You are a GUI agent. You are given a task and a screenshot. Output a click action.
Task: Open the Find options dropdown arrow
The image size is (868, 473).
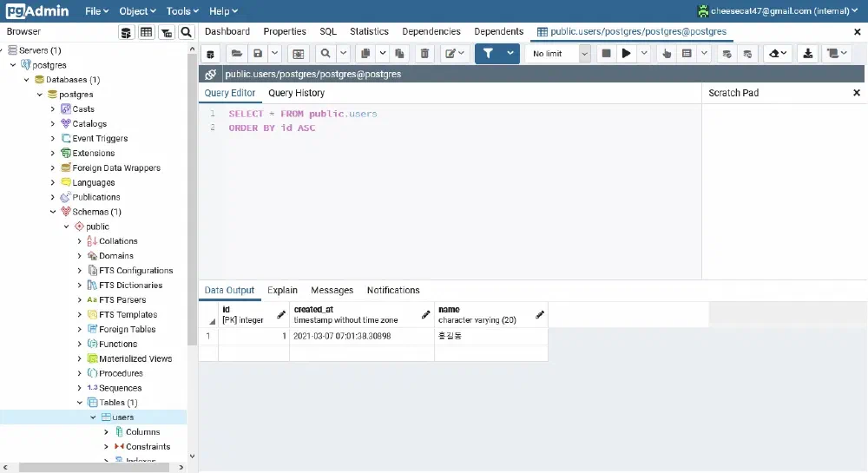click(343, 54)
